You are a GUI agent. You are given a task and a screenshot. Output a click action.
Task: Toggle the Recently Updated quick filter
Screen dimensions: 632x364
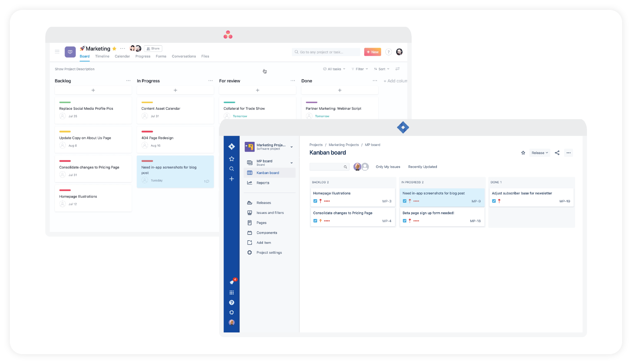[423, 167]
